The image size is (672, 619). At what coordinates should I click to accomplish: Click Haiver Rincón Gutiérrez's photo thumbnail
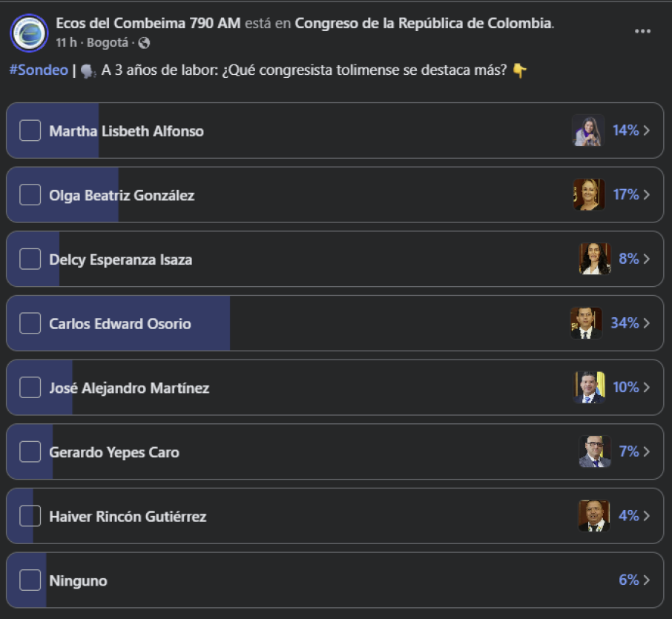593,516
